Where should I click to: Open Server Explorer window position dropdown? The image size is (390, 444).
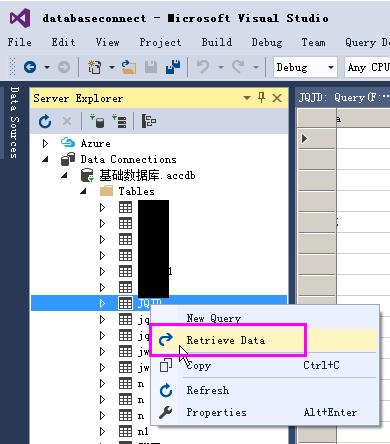[247, 98]
